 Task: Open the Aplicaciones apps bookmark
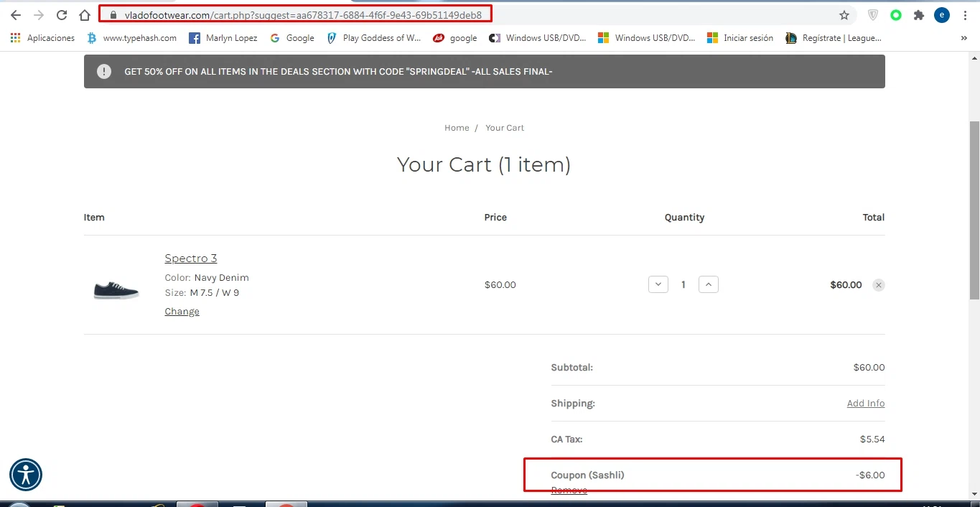[42, 38]
